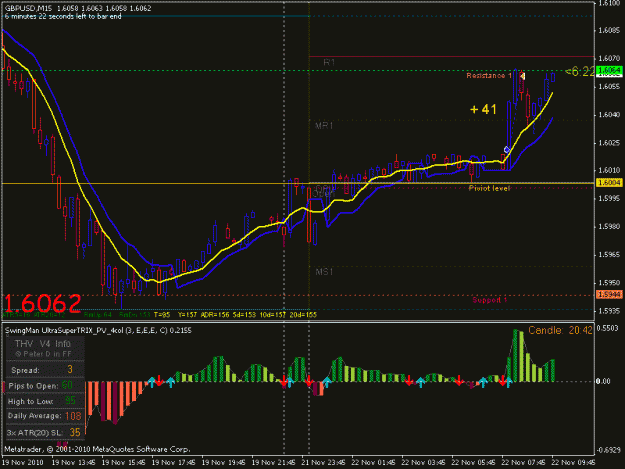Click the price arrow beside Resistance 1
This screenshot has width=625, height=469.
click(x=522, y=76)
